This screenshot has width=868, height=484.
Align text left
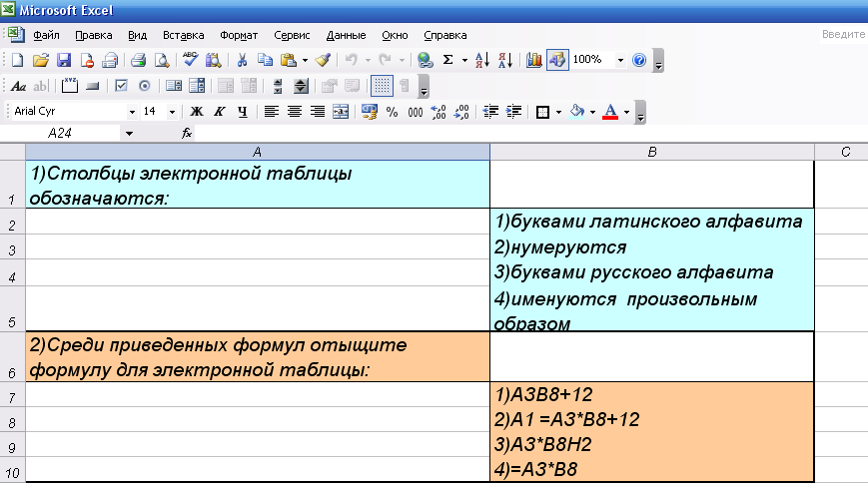[271, 112]
